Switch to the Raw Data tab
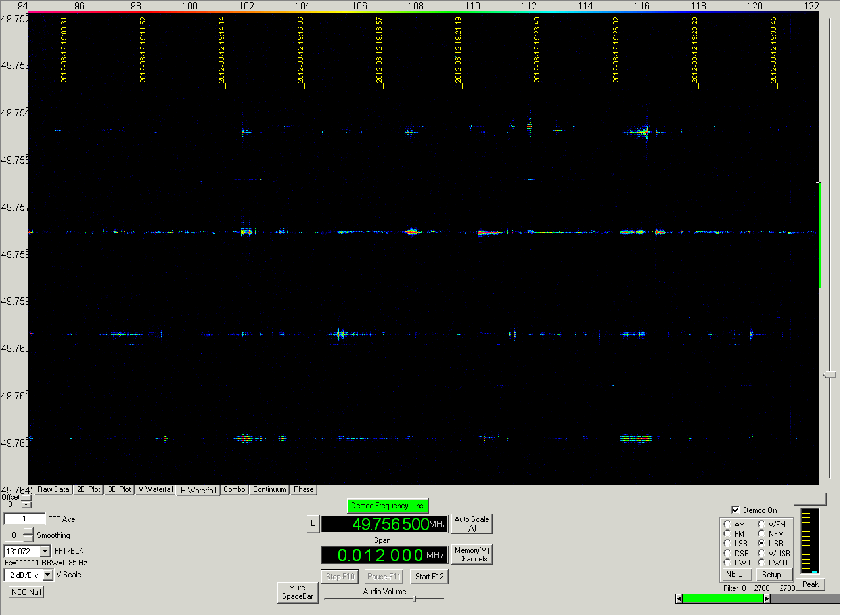This screenshot has height=616, width=841. click(53, 489)
